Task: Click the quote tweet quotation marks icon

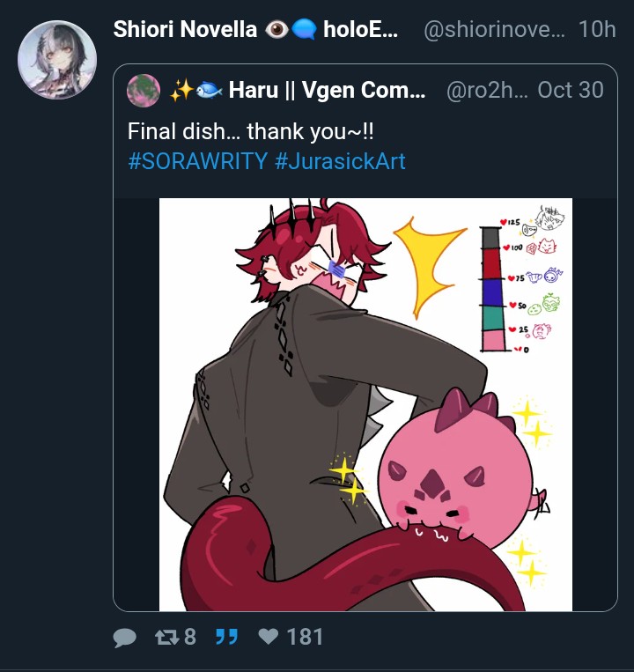Action: coord(226,637)
